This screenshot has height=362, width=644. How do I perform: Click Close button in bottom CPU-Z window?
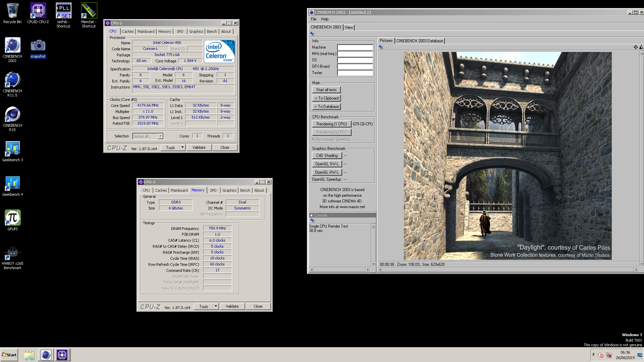[258, 306]
